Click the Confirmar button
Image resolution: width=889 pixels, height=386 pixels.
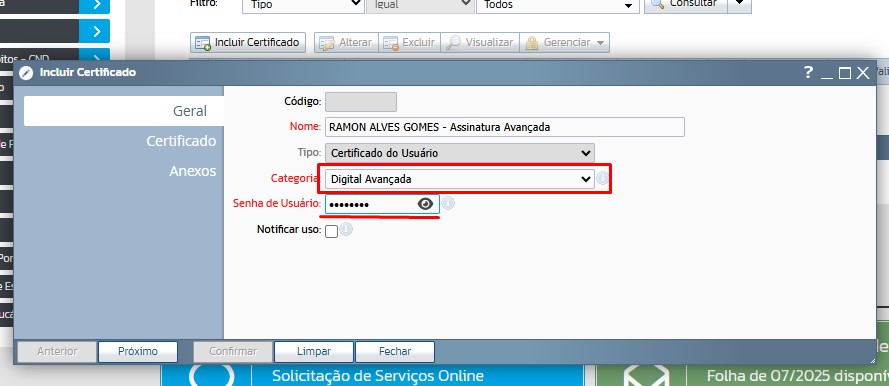point(233,351)
